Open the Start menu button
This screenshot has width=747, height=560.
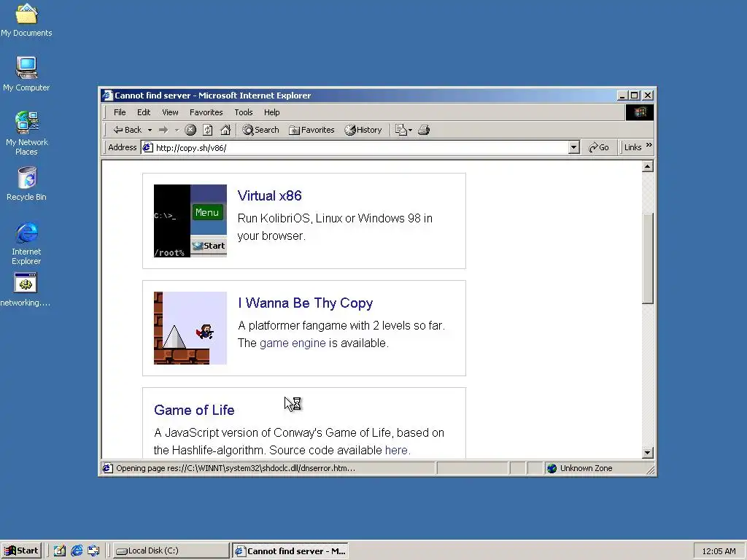coord(21,551)
